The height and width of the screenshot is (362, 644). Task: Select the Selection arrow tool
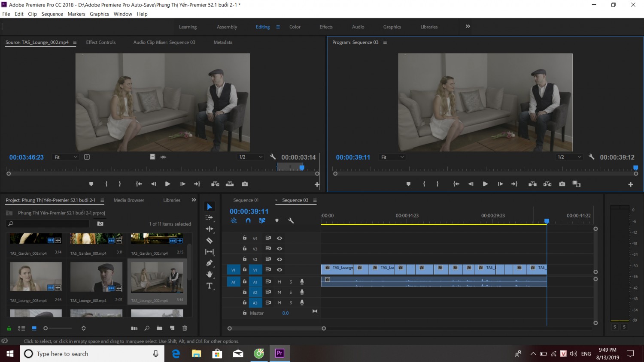[210, 207]
